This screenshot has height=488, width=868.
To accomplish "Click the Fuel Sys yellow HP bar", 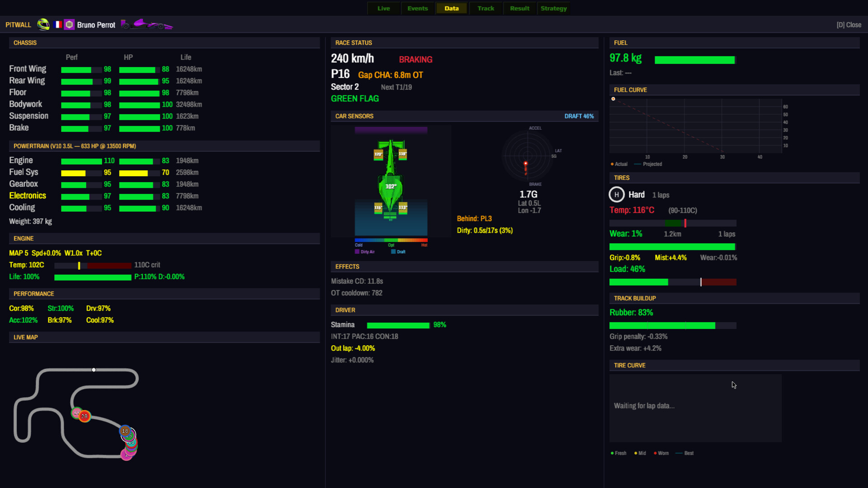I will pos(139,173).
